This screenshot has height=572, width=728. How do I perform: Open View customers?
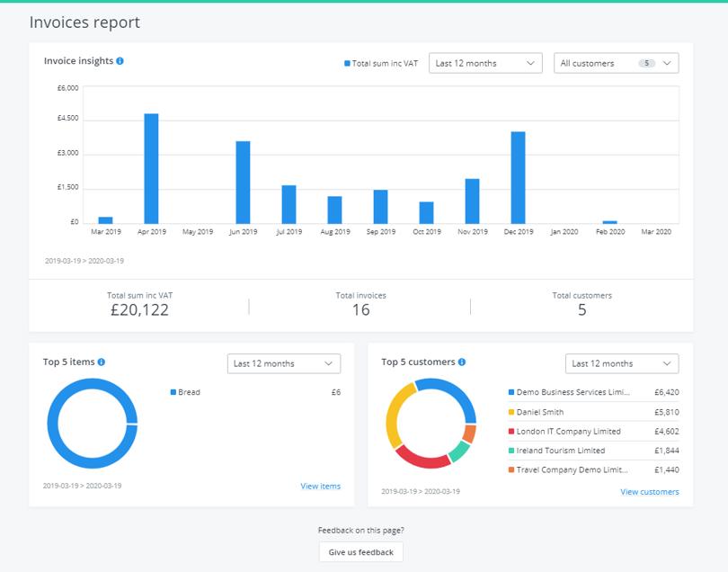point(651,492)
